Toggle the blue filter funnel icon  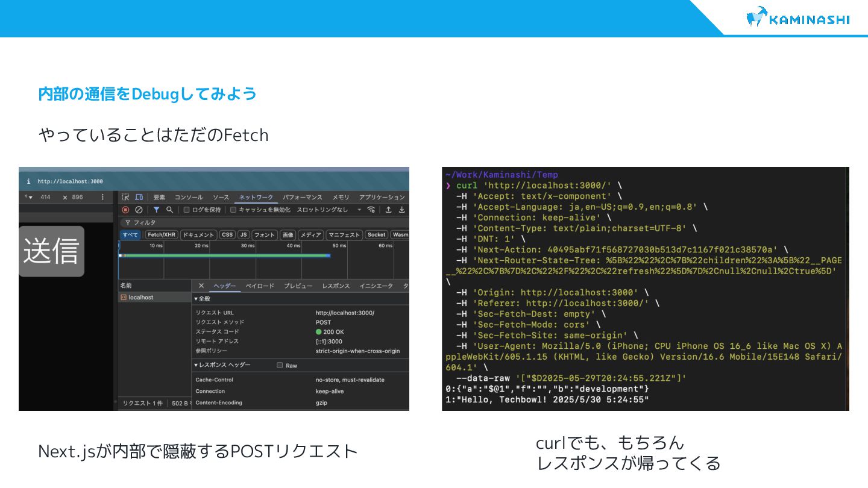click(156, 210)
